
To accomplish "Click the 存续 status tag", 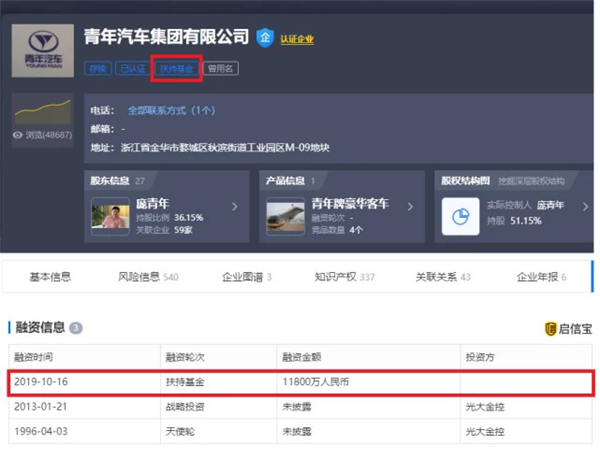I will point(98,69).
